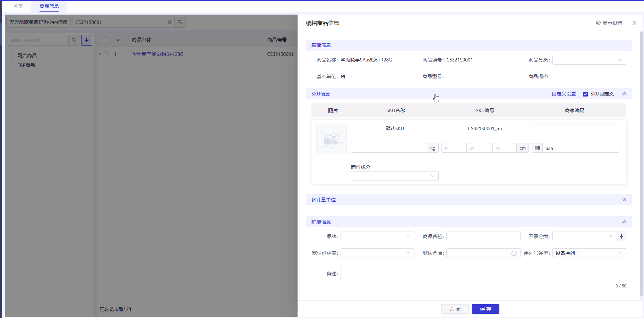Click the edit panel vertical scrollbar
Viewport: 644px width, 318px height.
[642, 163]
